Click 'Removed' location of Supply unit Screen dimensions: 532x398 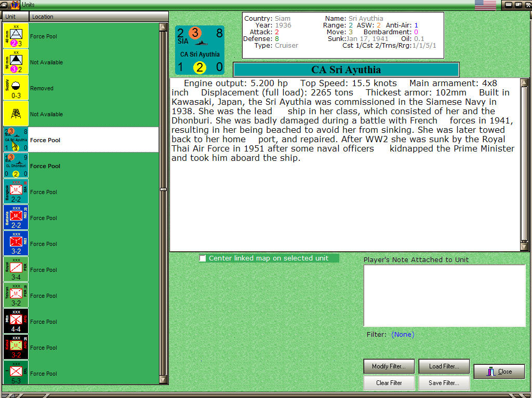(x=42, y=88)
